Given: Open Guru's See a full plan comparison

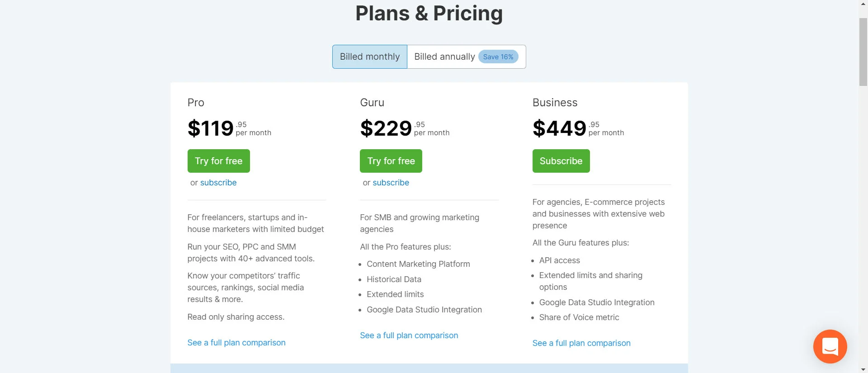Looking at the screenshot, I should (409, 335).
